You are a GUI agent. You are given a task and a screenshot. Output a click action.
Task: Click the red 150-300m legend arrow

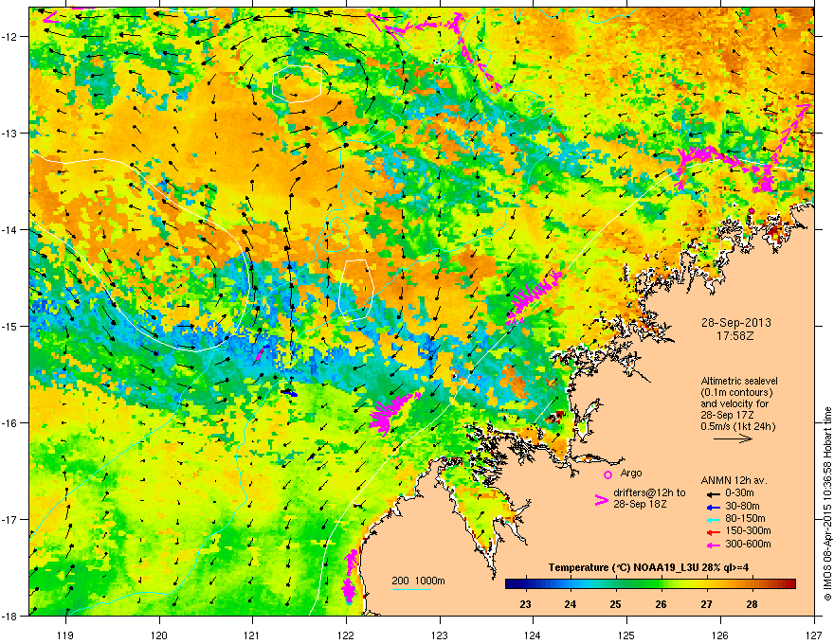712,532
